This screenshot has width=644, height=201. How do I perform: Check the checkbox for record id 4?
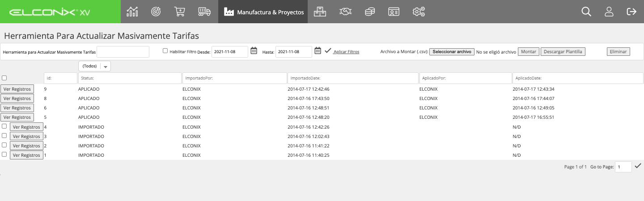pos(4,126)
